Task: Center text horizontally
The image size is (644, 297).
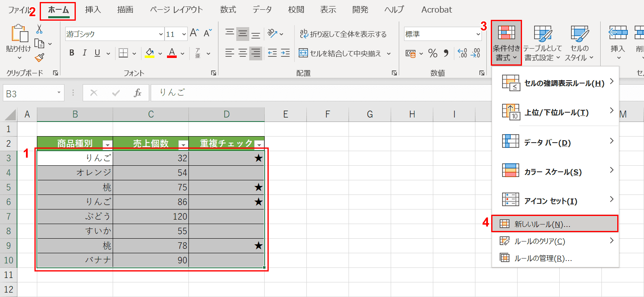Action: [x=243, y=53]
